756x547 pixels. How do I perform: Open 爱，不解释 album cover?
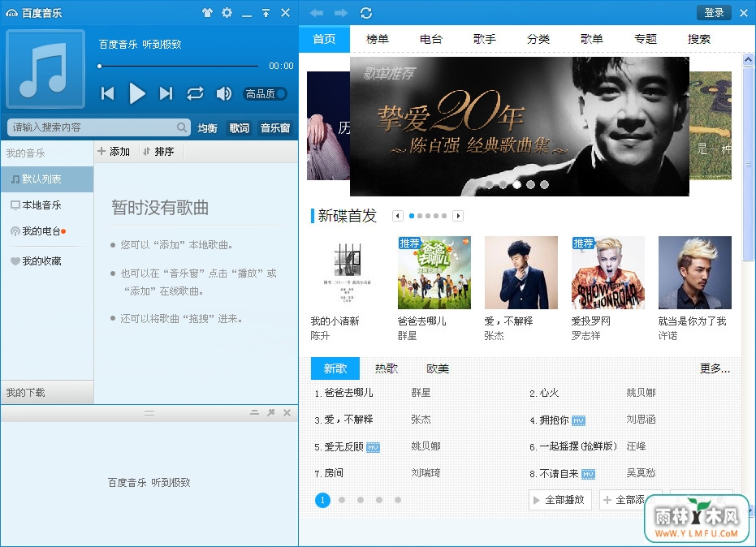[x=521, y=273]
